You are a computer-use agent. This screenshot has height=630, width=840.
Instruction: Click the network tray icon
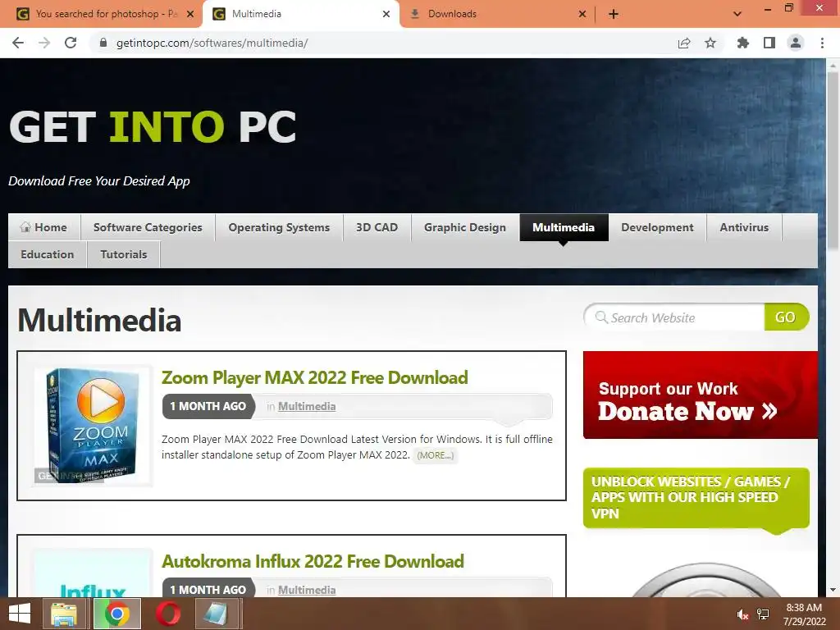[763, 614]
